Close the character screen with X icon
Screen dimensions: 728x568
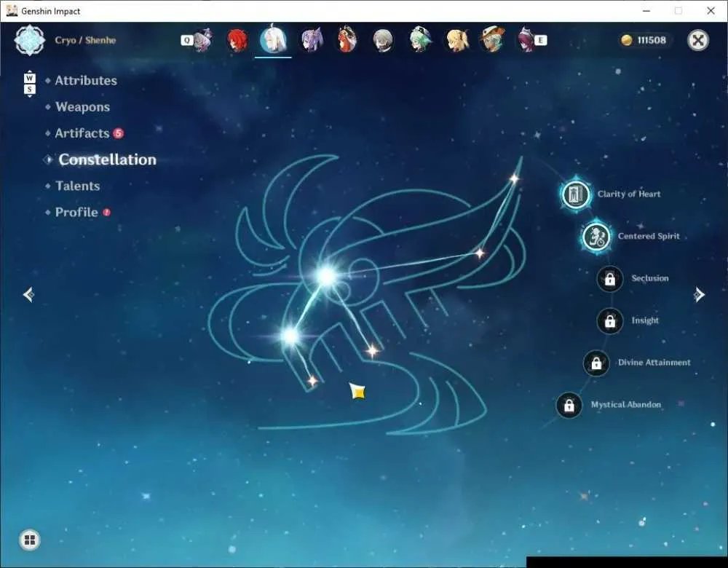[698, 40]
